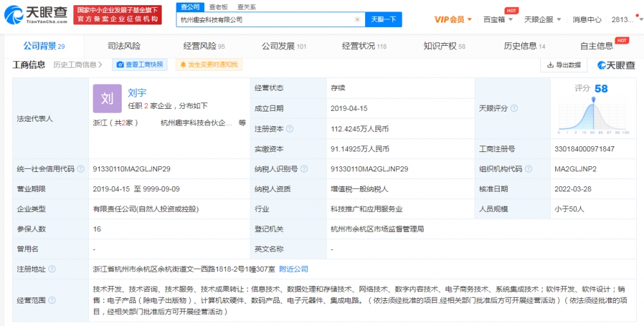Click taxpayer qualification 增值税一般纳税人
Screen dimensions: 644x326
(359, 189)
